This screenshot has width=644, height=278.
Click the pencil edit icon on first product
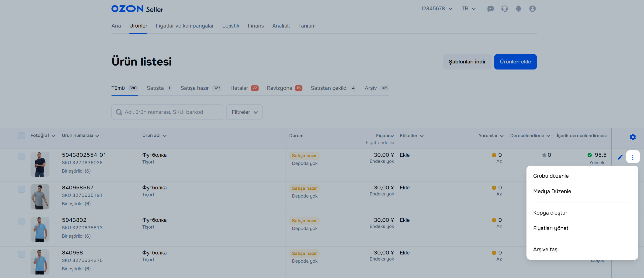point(620,157)
